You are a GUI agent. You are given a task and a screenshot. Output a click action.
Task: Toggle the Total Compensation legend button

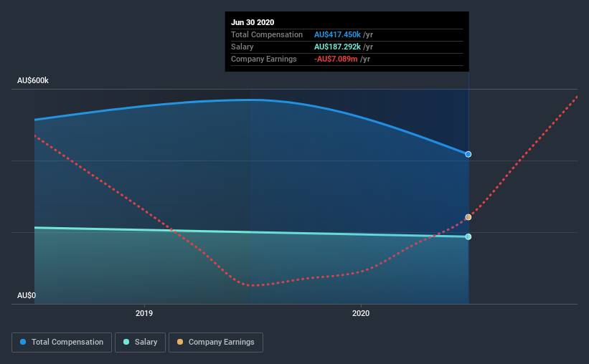pos(62,343)
